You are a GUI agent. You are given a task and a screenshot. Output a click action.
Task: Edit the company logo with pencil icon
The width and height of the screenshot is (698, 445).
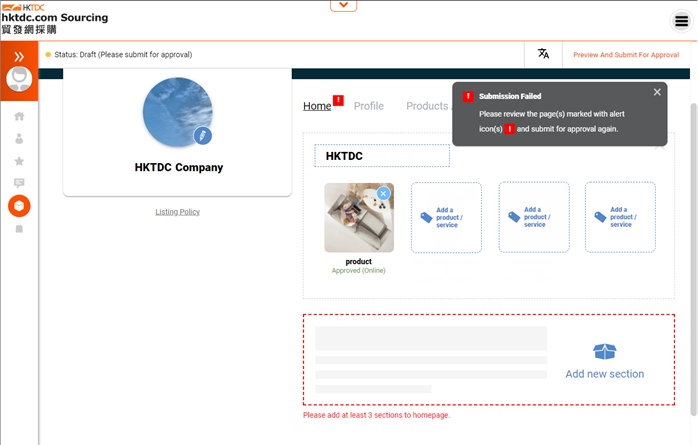(203, 135)
